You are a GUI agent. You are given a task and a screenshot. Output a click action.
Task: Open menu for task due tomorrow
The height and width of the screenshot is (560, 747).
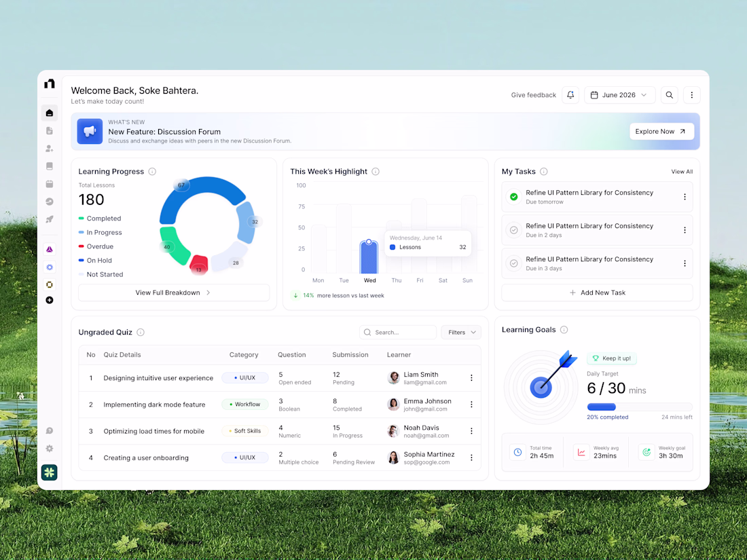685,197
